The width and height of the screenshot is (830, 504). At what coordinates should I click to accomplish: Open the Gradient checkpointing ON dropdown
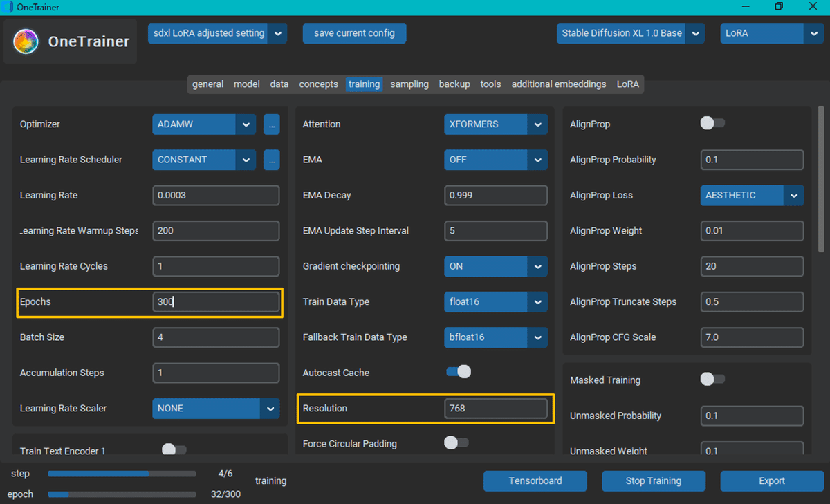point(496,266)
